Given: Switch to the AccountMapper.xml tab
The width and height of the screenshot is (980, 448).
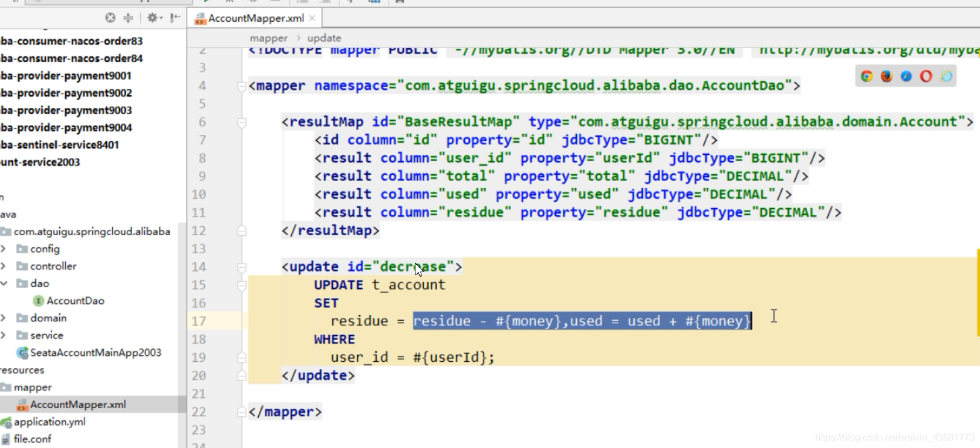Looking at the screenshot, I should click(x=256, y=18).
